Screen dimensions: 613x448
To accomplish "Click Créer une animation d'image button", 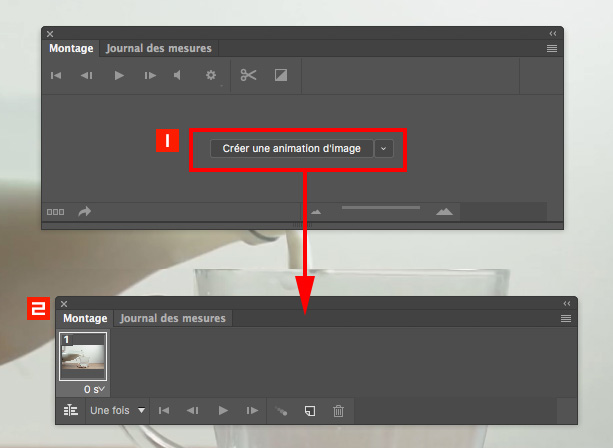I will click(x=292, y=149).
